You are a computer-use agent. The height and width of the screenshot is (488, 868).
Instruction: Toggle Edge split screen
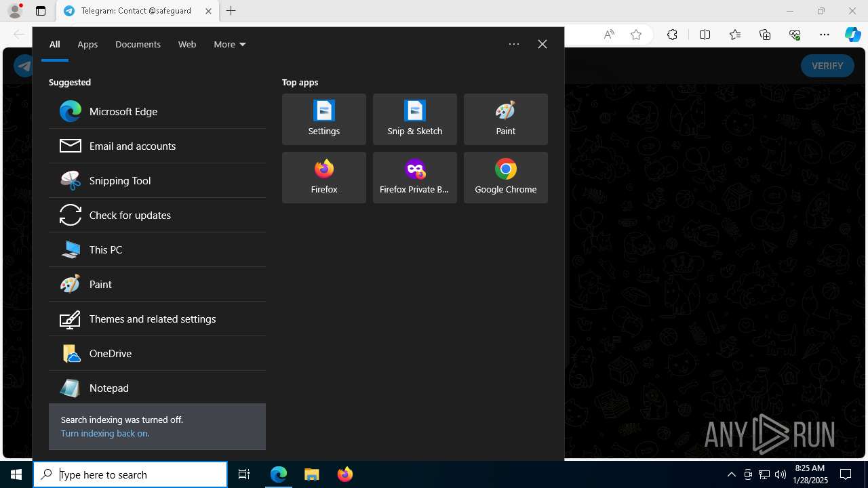click(x=705, y=35)
